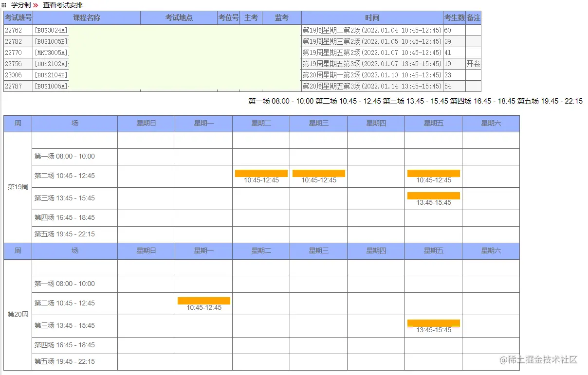The image size is (588, 375).
Task: Click course code [BUS1006A]
Action: [51, 86]
